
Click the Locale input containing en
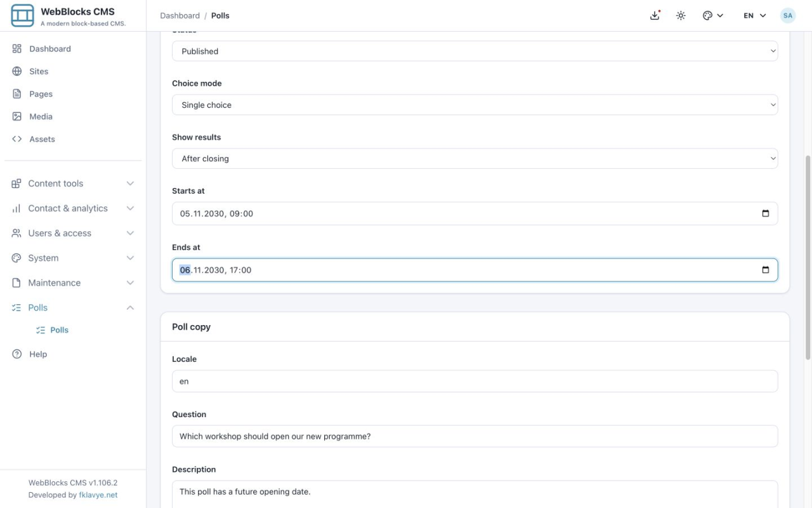pyautogui.click(x=475, y=382)
